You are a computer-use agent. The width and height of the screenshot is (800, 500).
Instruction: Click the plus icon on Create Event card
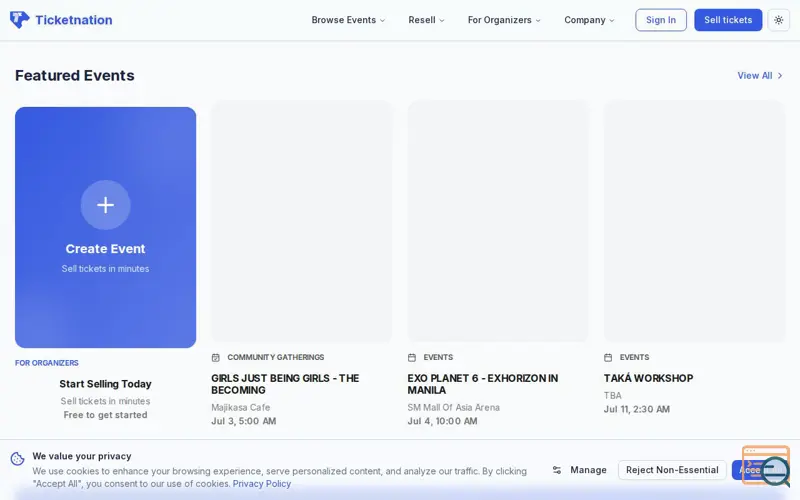[x=106, y=205]
